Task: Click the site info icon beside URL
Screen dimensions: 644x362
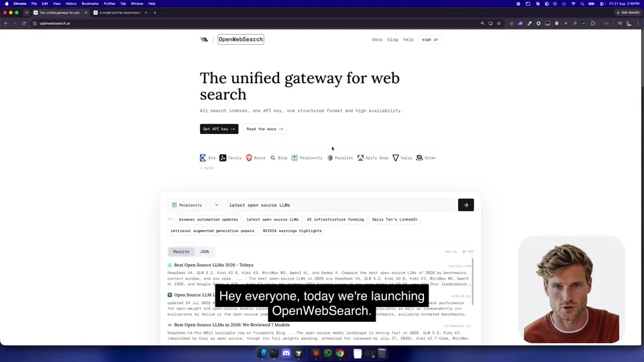Action: (35, 23)
